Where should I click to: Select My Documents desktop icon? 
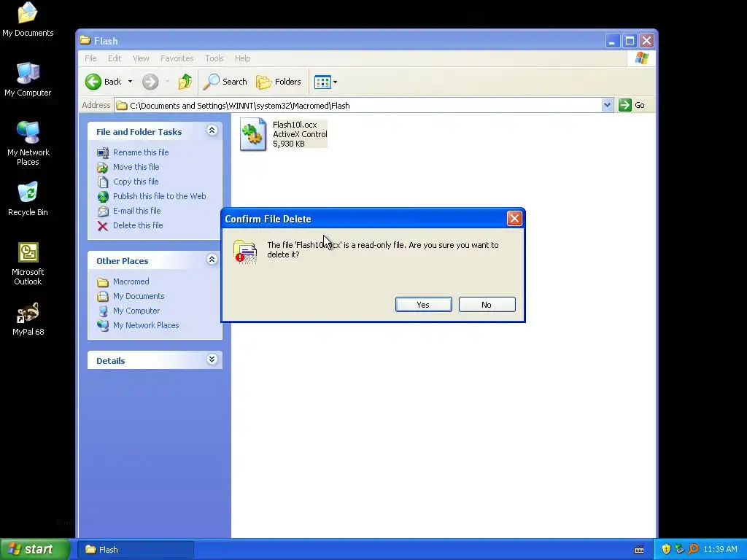(x=28, y=20)
